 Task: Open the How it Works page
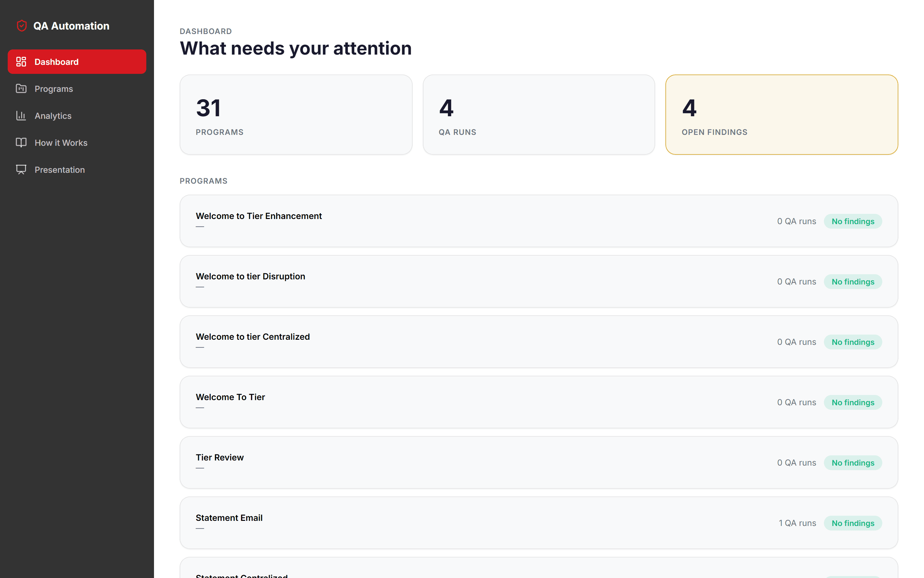tap(77, 143)
